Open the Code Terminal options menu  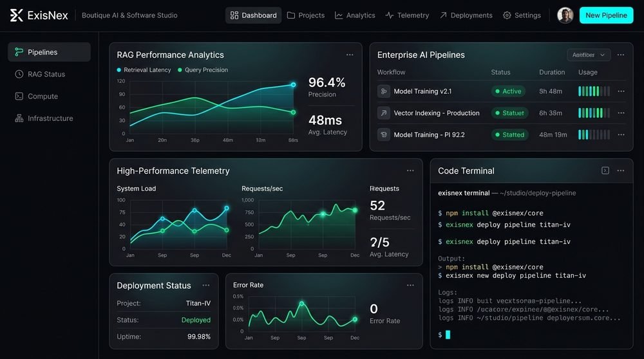(621, 170)
